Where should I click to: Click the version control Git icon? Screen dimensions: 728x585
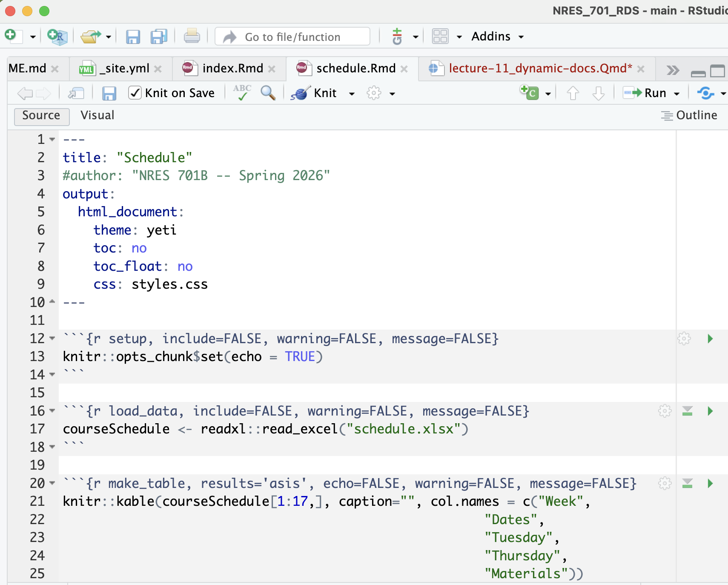click(397, 36)
